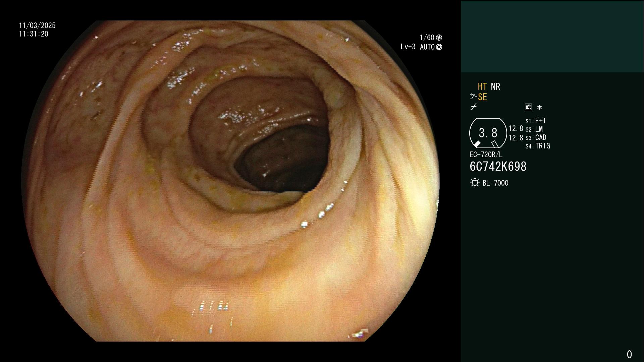Click the S2: LM switch assignment
The width and height of the screenshot is (644, 362).
[x=534, y=129]
